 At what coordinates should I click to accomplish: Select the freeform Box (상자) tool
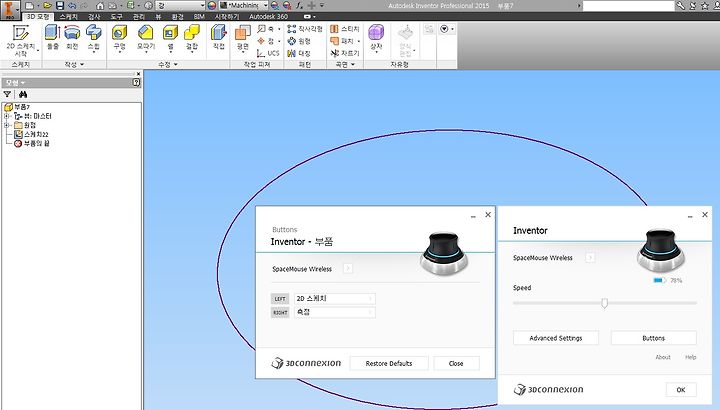pos(376,38)
